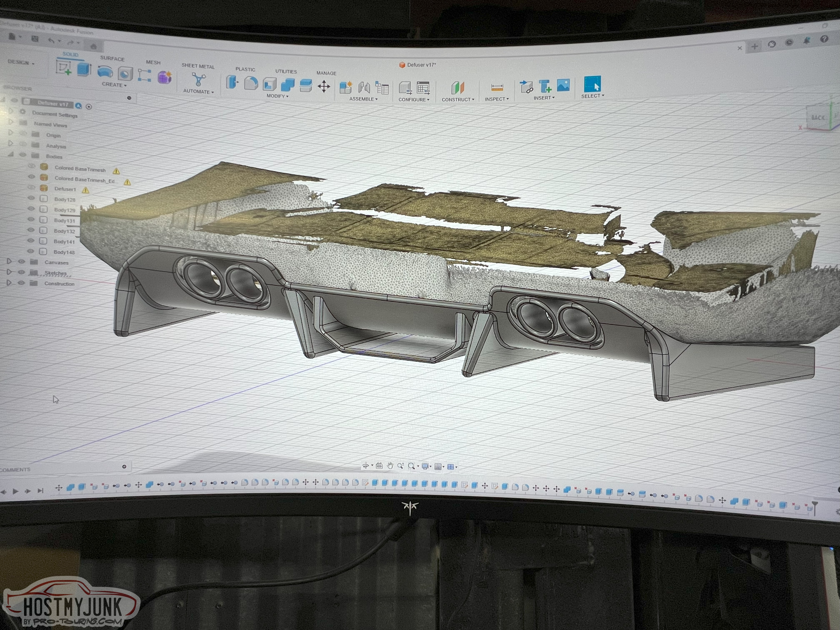Click the Insert Canvas image icon
840x630 pixels.
pyautogui.click(x=563, y=85)
